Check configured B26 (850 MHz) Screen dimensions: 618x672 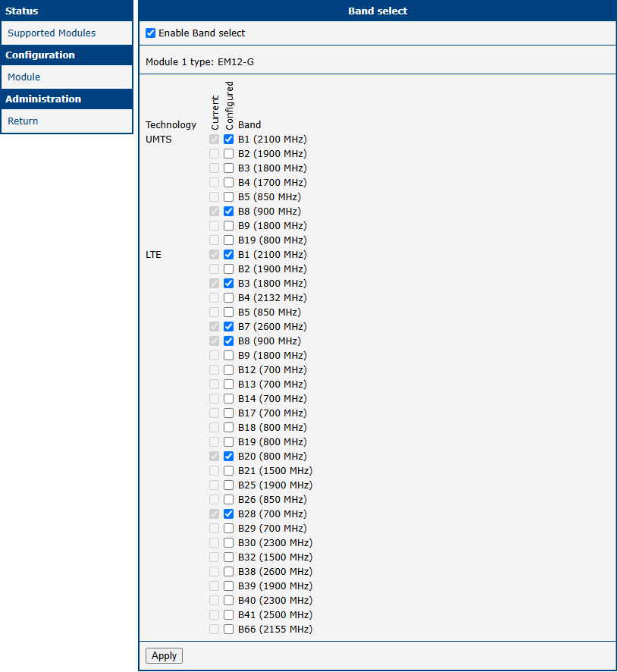point(229,499)
